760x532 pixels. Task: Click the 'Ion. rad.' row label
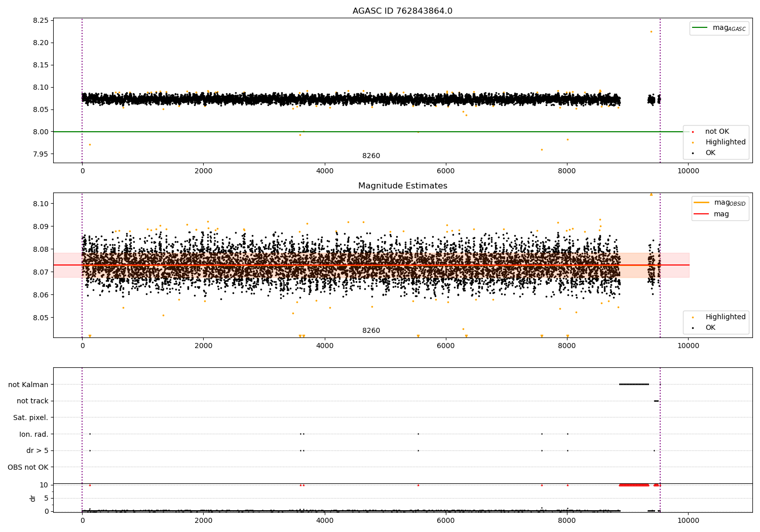[x=34, y=434]
